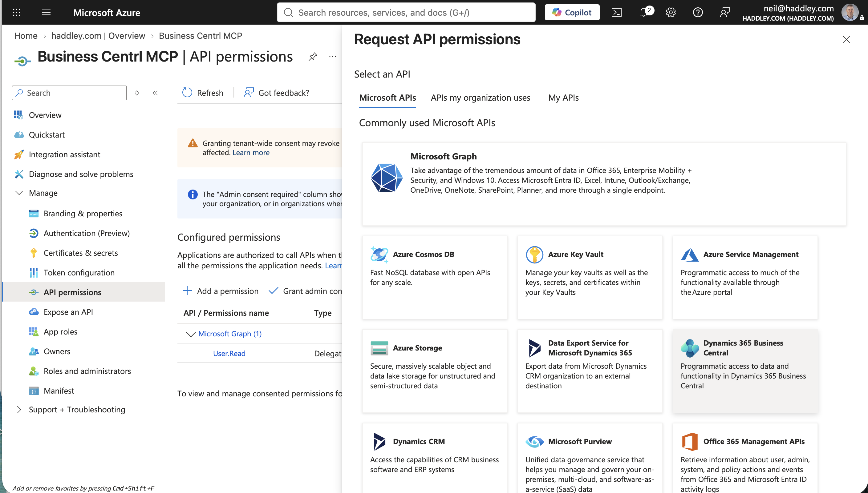Collapse the Manage section

[x=19, y=193]
